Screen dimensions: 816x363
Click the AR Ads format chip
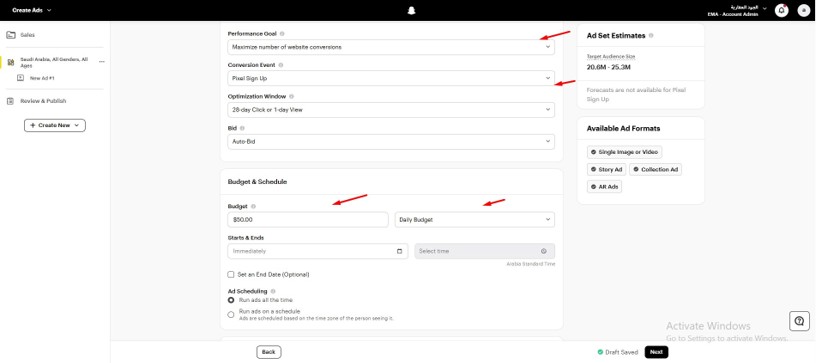click(x=604, y=186)
